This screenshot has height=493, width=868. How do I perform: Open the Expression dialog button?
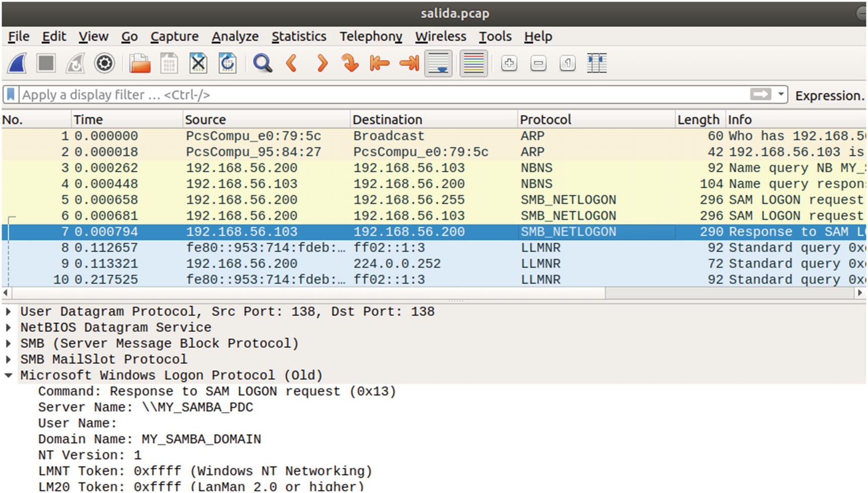(x=829, y=96)
